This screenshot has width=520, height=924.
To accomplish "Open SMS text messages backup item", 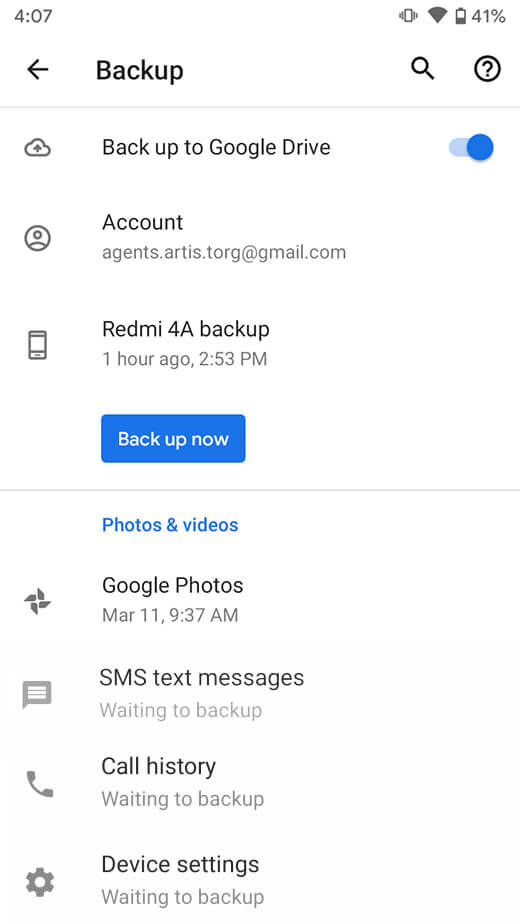I will 260,694.
